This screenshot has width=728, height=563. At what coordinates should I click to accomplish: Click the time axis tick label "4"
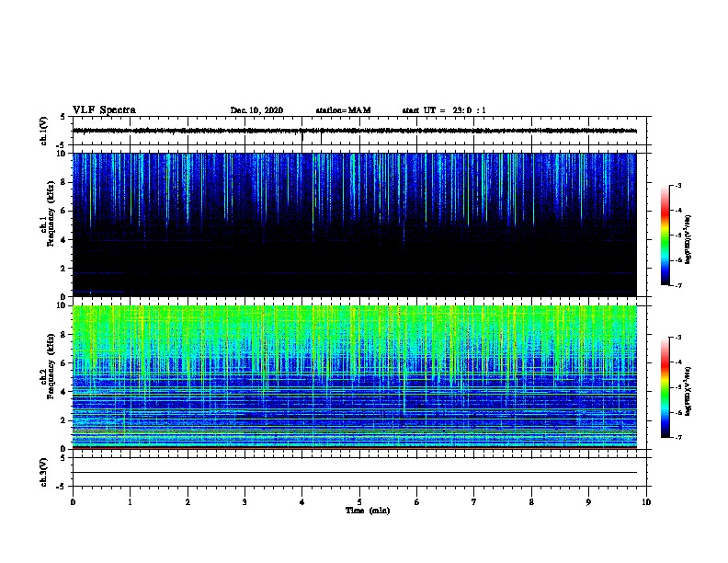[x=302, y=502]
